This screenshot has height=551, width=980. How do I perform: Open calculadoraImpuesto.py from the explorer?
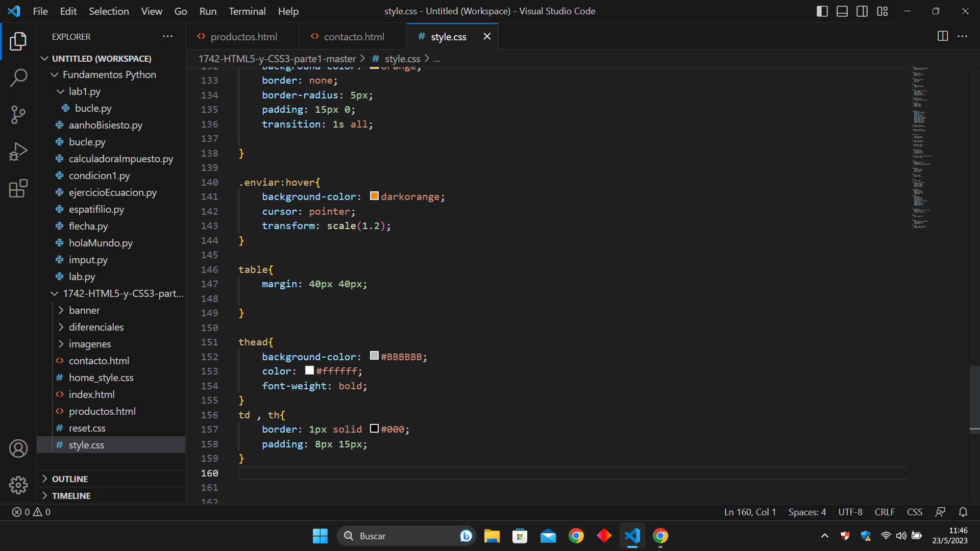pyautogui.click(x=121, y=159)
